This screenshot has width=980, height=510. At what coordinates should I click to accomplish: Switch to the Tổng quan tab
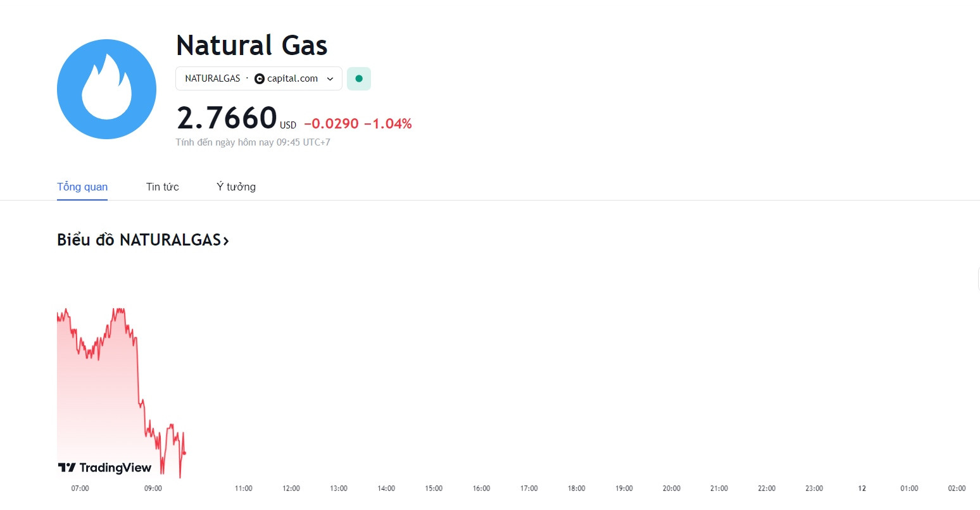(82, 187)
